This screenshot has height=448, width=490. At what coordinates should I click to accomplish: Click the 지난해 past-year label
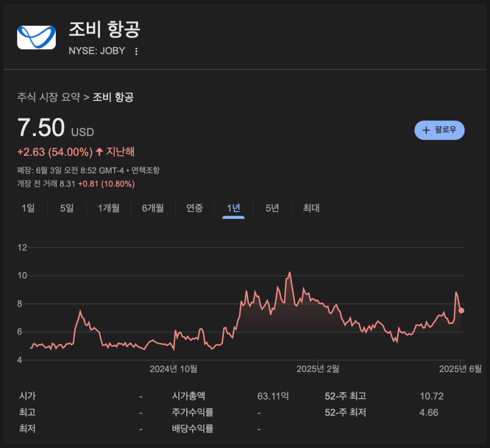pos(120,152)
